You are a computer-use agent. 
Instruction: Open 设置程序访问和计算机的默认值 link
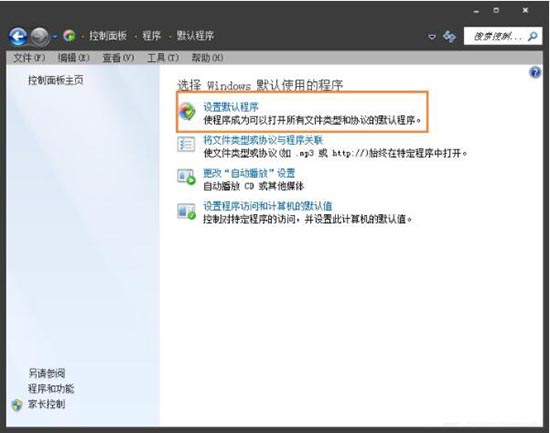[268, 206]
